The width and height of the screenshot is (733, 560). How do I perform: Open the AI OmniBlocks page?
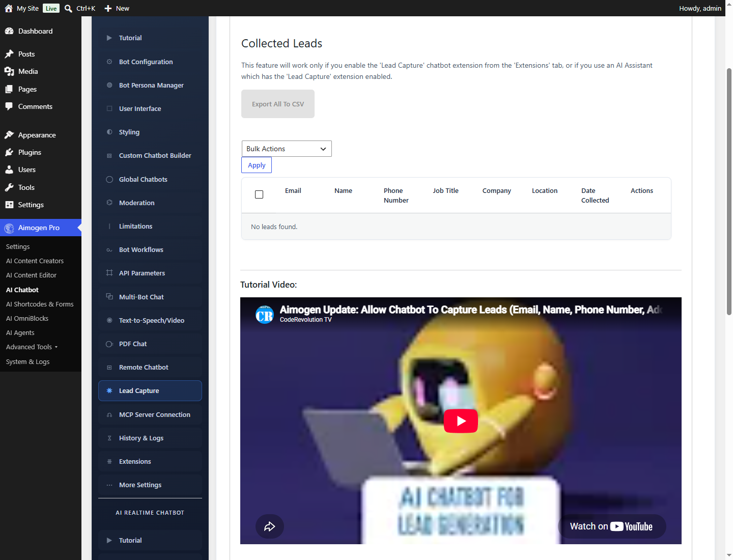tap(27, 319)
